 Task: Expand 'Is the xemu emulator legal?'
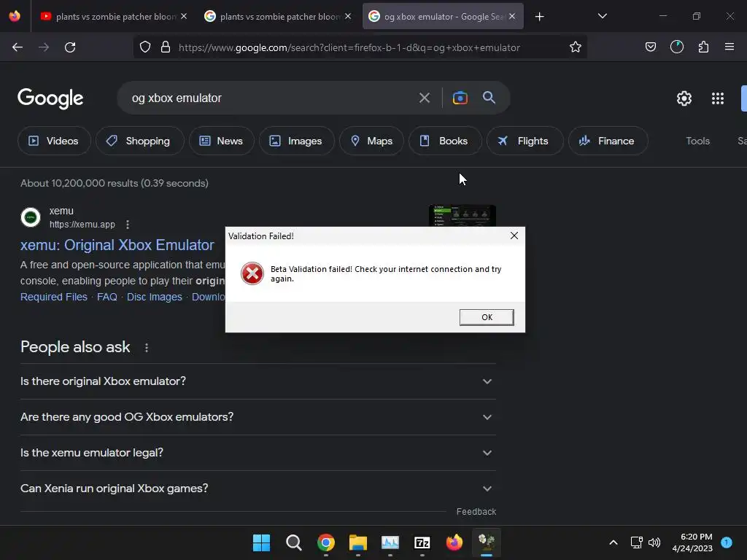click(x=258, y=452)
